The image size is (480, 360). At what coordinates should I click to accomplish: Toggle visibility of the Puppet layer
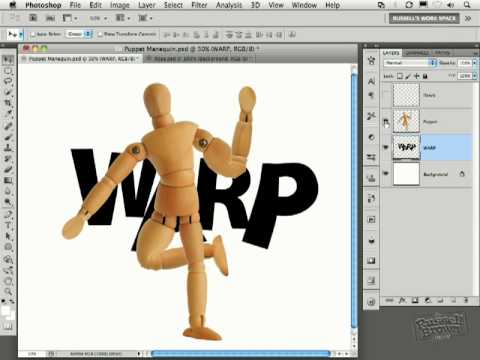(x=386, y=122)
